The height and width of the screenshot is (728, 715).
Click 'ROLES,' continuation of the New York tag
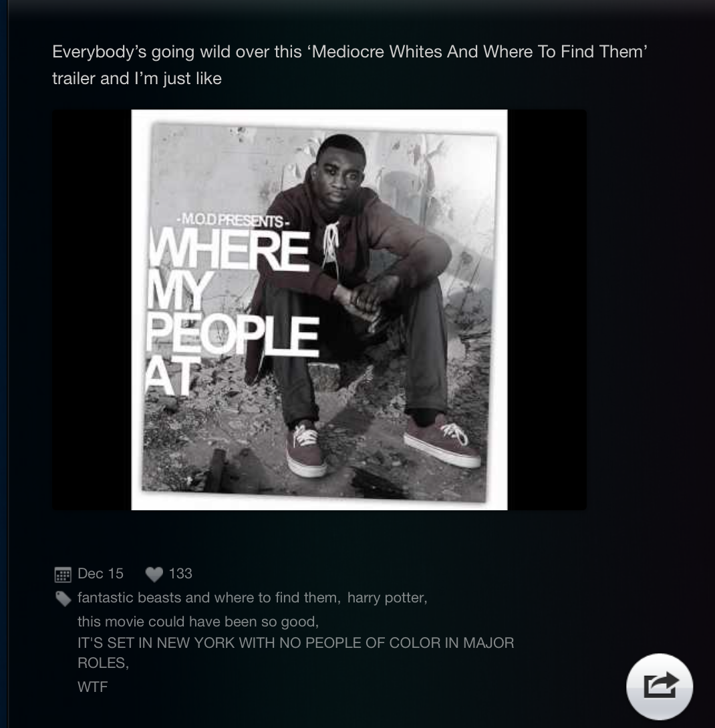tap(103, 663)
